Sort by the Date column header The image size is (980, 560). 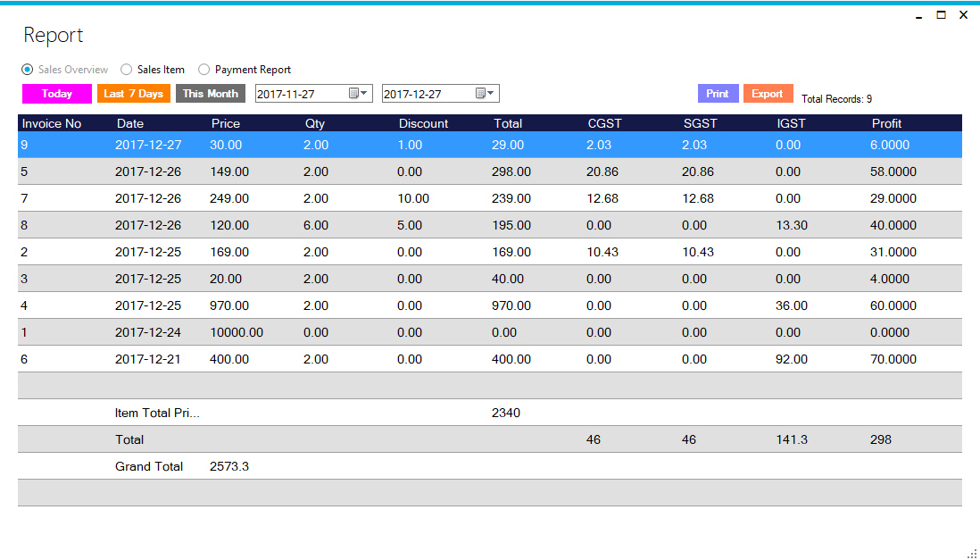130,124
